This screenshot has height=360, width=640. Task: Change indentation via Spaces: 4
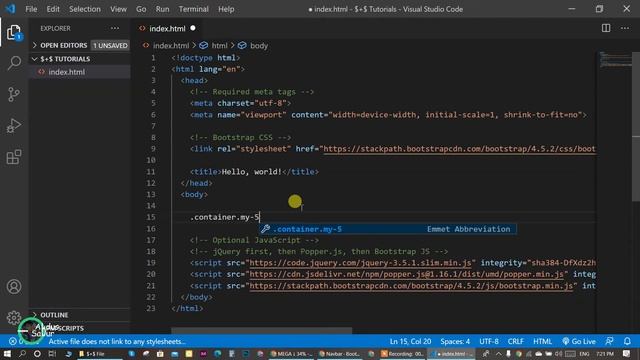(455, 341)
